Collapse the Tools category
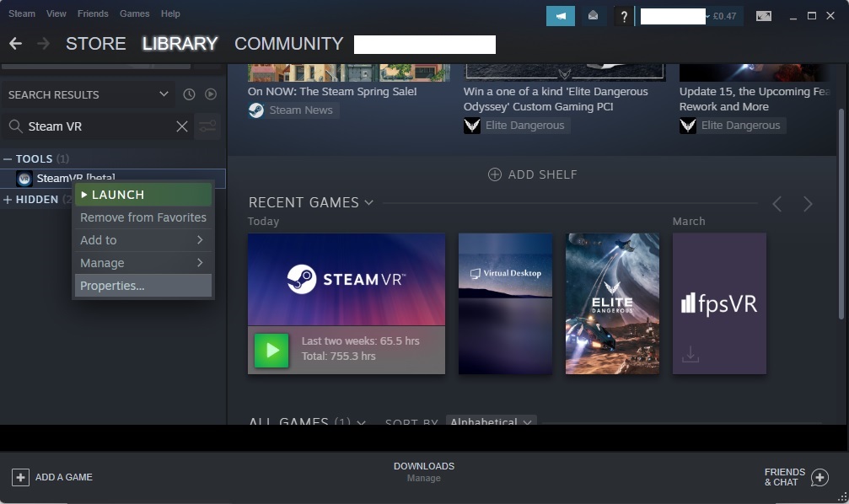This screenshot has width=849, height=504. coord(8,159)
